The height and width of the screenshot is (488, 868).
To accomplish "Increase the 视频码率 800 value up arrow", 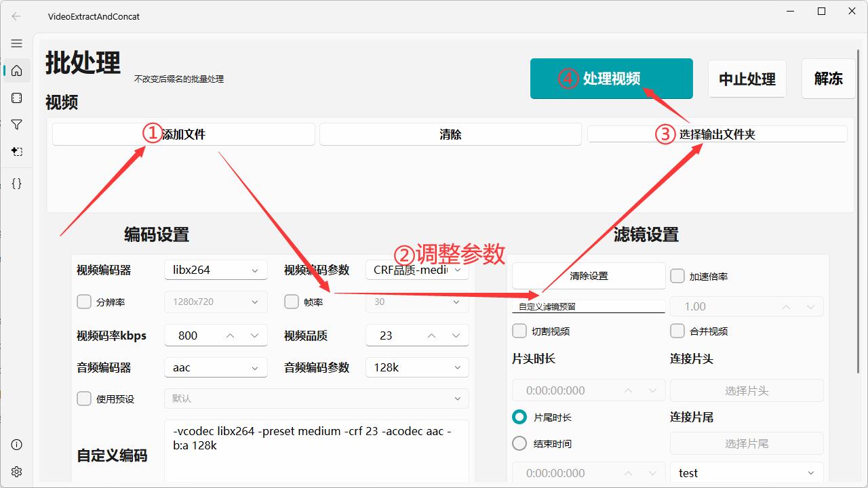I will pyautogui.click(x=230, y=335).
